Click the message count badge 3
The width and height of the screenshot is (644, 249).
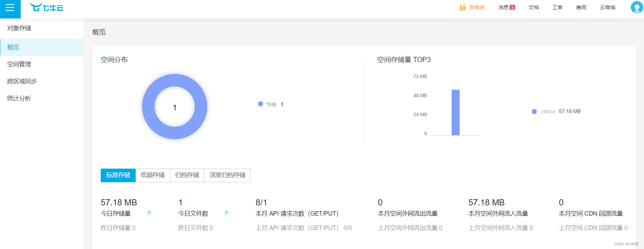[x=512, y=7]
